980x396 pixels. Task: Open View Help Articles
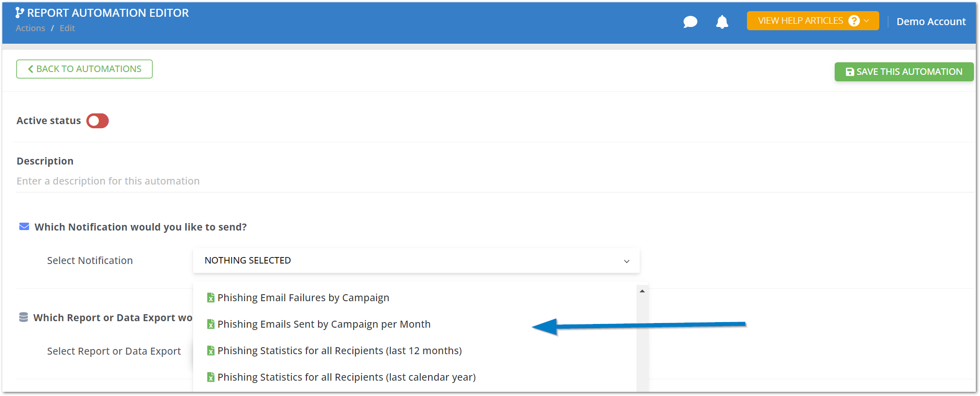click(x=812, y=21)
